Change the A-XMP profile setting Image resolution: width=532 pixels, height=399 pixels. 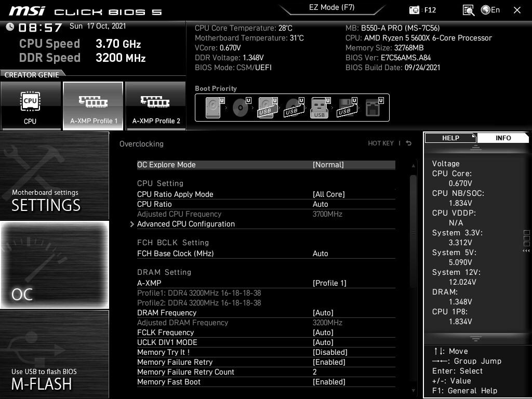point(266,283)
